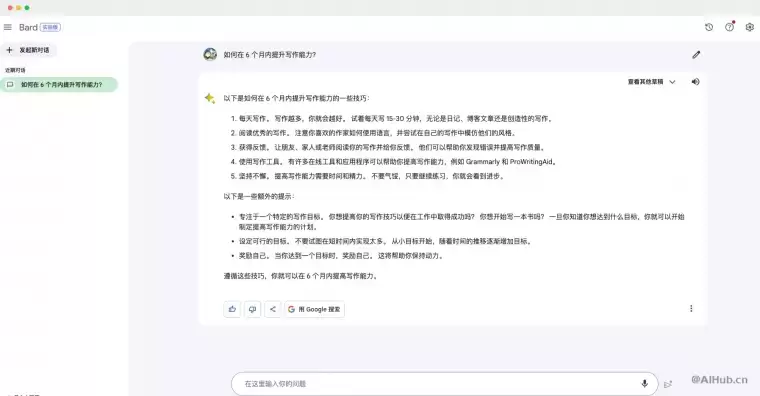760x396 pixels.
Task: Click the prompt text 如何在 6 个月内提升写作能力?
Action: click(x=269, y=55)
